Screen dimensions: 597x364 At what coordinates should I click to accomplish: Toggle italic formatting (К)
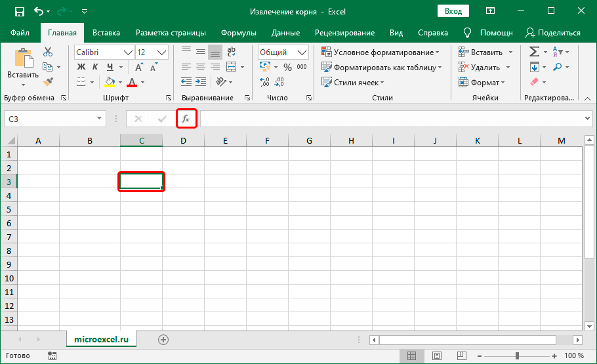point(96,67)
